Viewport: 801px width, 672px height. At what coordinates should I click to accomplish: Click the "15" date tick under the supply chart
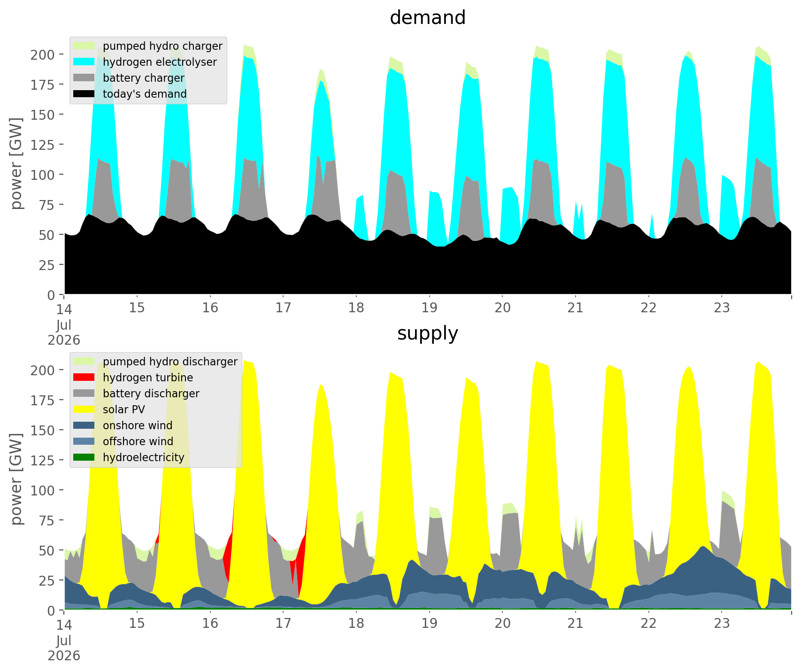(137, 624)
